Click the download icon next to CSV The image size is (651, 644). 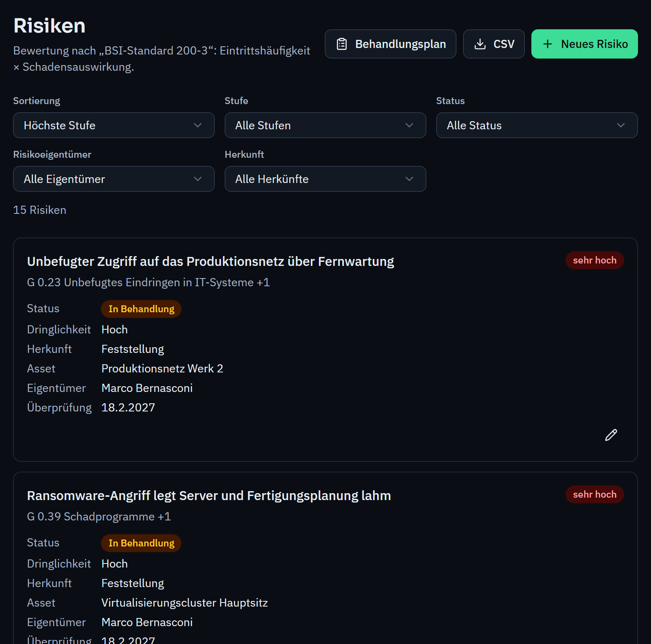point(480,44)
